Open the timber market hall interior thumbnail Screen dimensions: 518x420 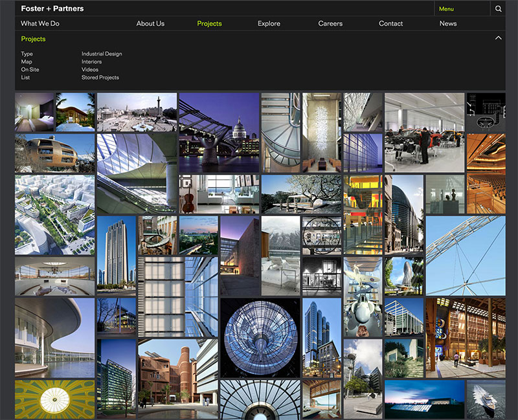tap(466, 338)
